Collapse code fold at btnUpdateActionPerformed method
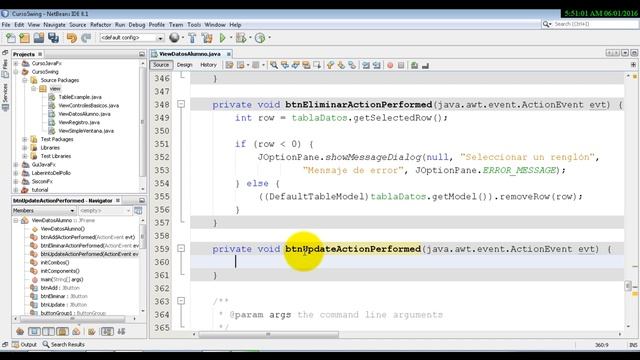Screen dimensions: 640x360 coord(181,249)
